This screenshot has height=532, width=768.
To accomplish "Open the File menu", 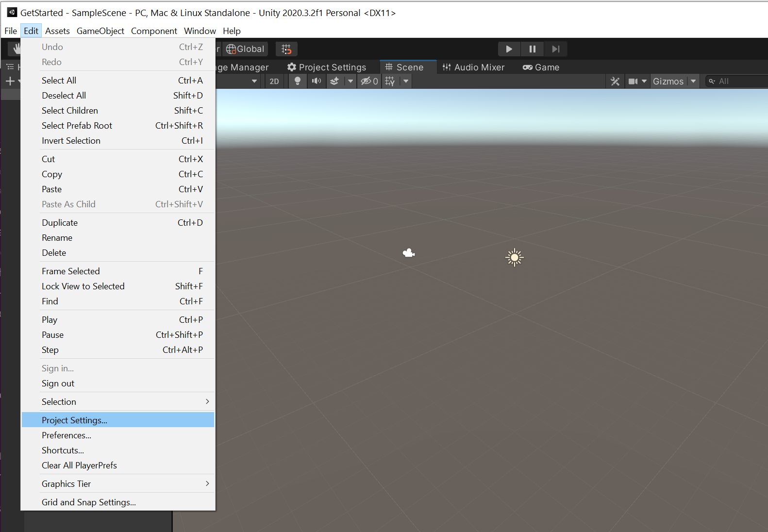I will point(11,31).
